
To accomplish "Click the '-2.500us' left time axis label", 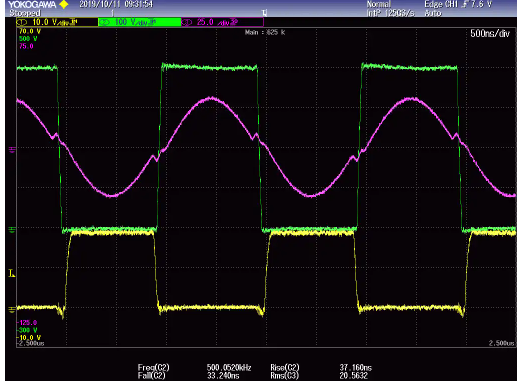I will (31, 343).
